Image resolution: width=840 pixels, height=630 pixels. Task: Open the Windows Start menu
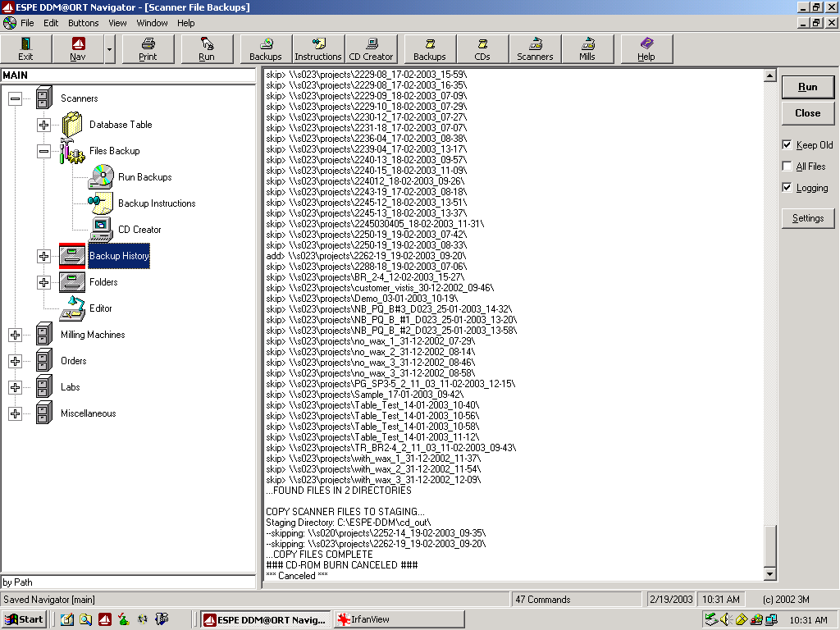point(25,619)
